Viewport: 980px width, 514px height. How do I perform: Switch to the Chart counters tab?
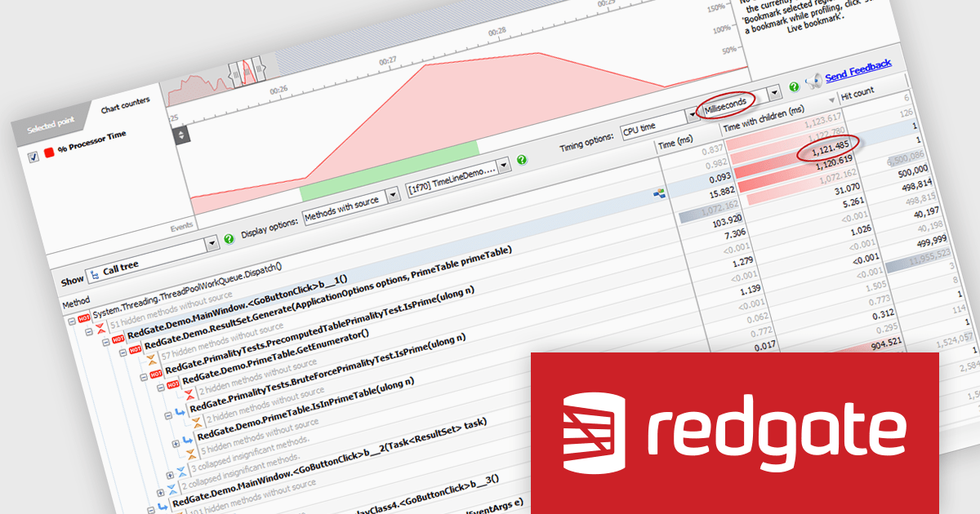click(125, 104)
